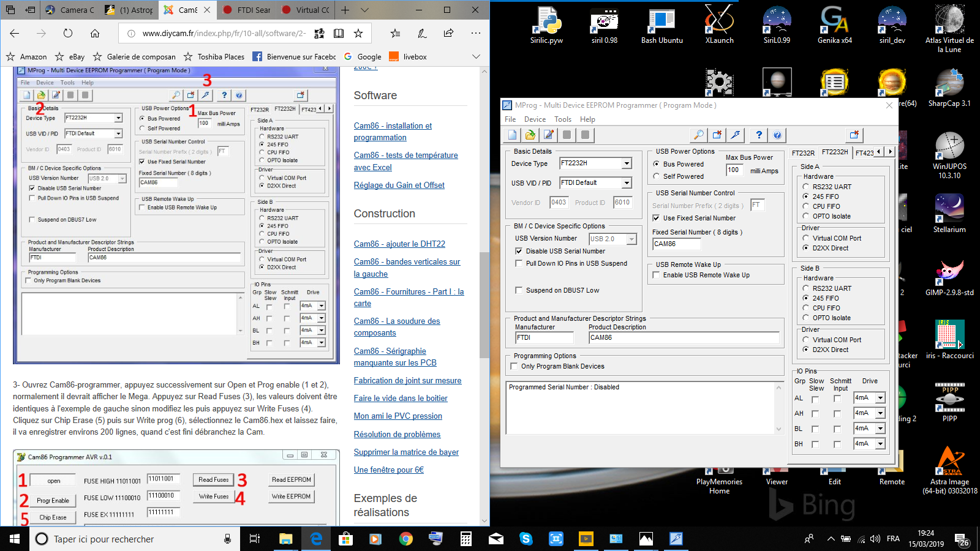Click the new blank document icon in MProg toolbar

[512, 135]
